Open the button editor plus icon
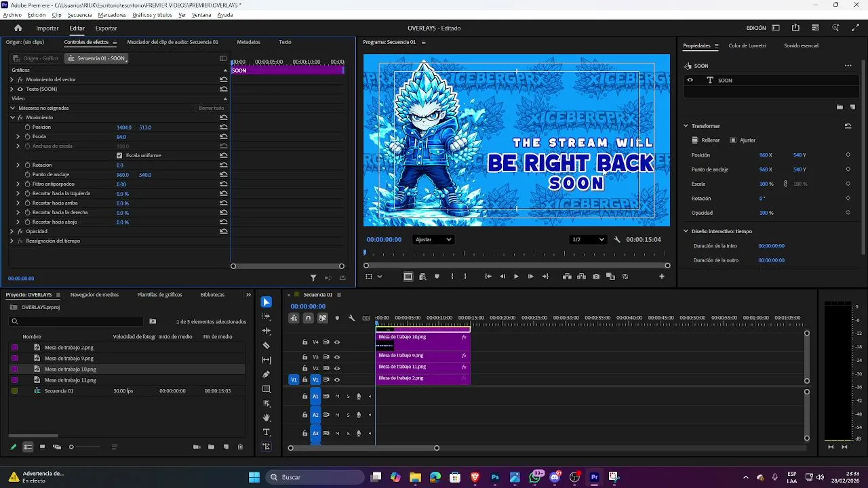868x488 pixels. (662, 277)
